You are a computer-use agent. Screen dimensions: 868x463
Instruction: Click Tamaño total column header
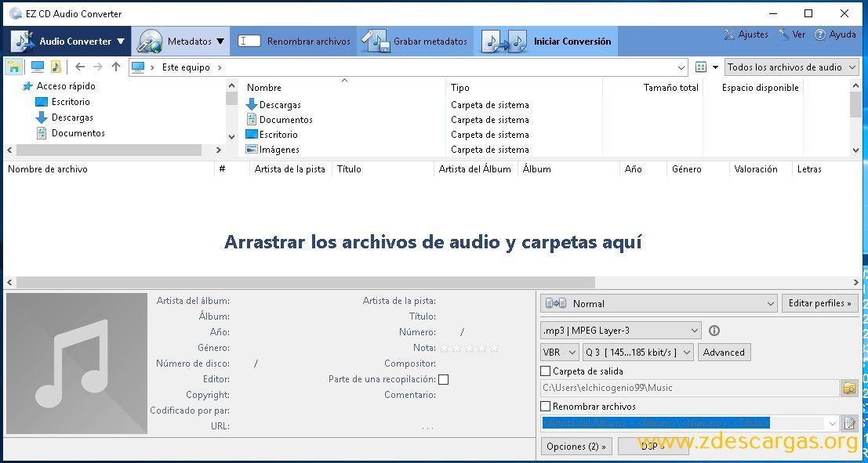671,88
